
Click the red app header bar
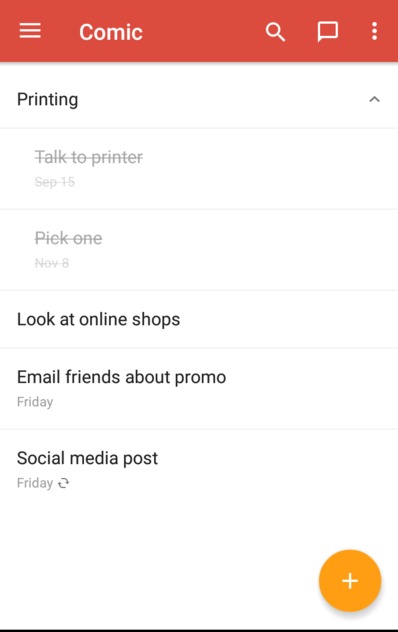click(x=199, y=31)
